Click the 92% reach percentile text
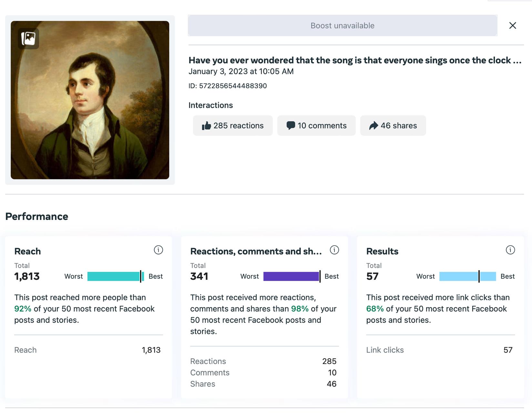 point(23,309)
